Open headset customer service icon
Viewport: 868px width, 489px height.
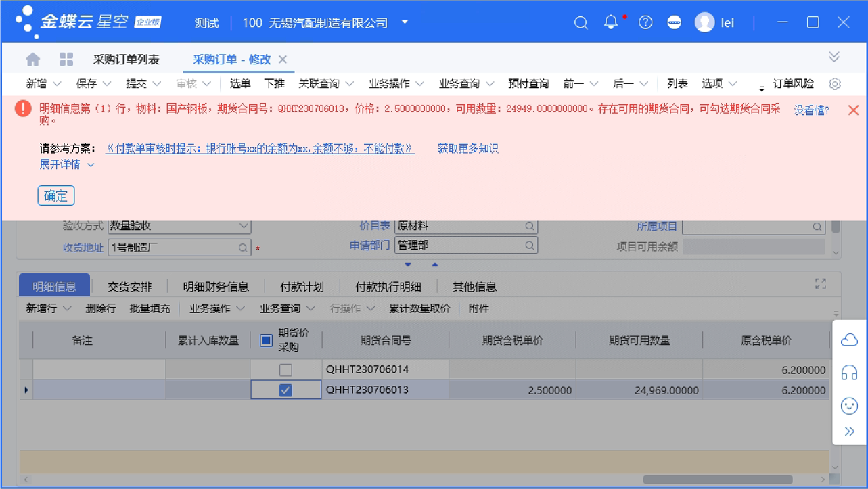click(849, 373)
